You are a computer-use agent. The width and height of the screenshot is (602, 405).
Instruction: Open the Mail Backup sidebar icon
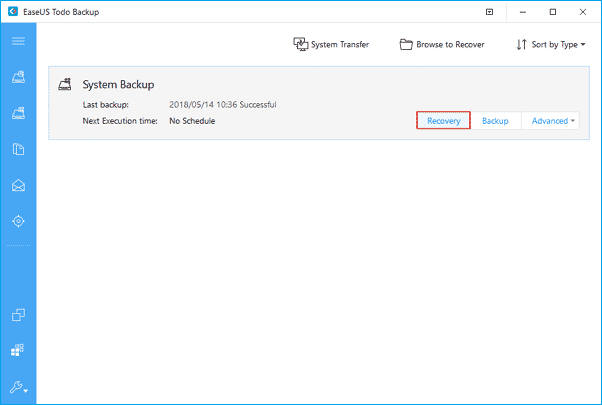(18, 185)
